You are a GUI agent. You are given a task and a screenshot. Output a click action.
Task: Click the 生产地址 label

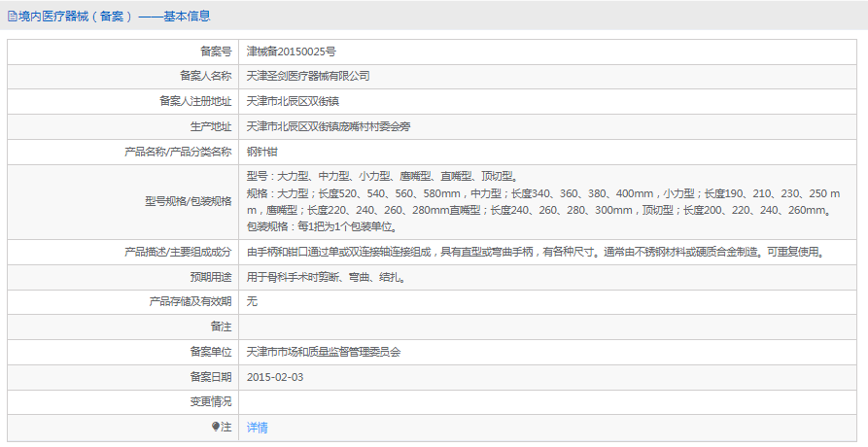[x=211, y=126]
